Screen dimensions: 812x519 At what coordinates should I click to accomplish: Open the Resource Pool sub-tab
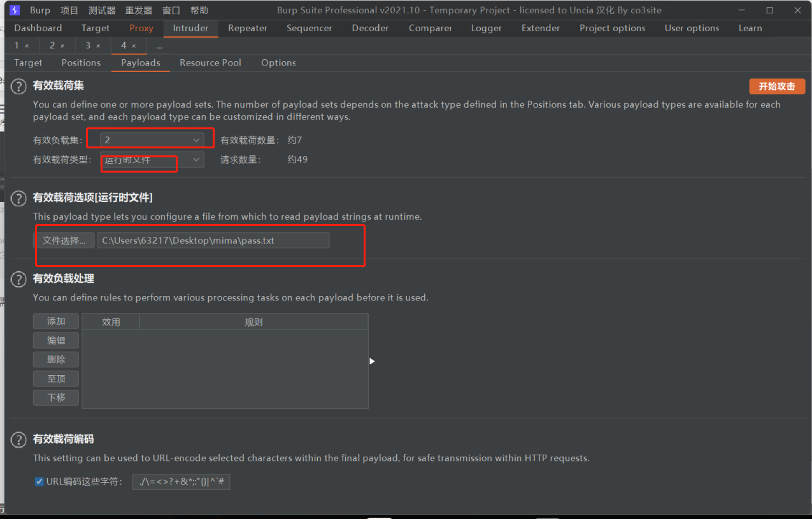(211, 62)
